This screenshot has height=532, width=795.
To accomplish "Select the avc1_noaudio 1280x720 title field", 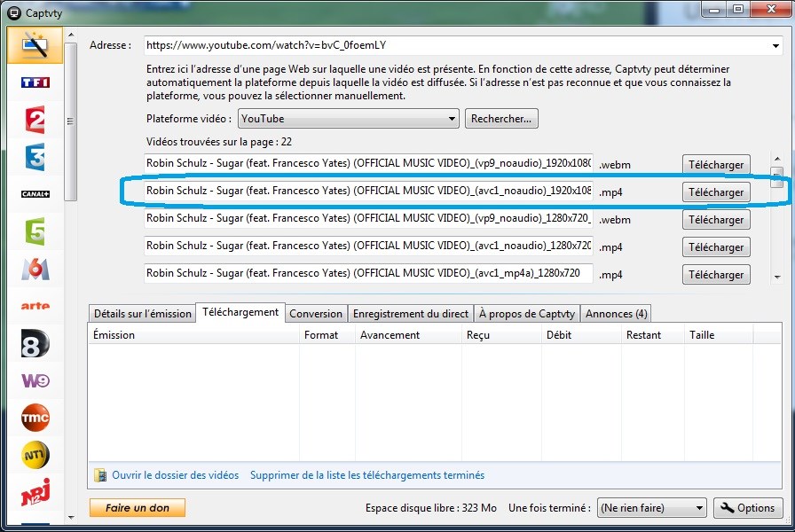I will tap(368, 246).
